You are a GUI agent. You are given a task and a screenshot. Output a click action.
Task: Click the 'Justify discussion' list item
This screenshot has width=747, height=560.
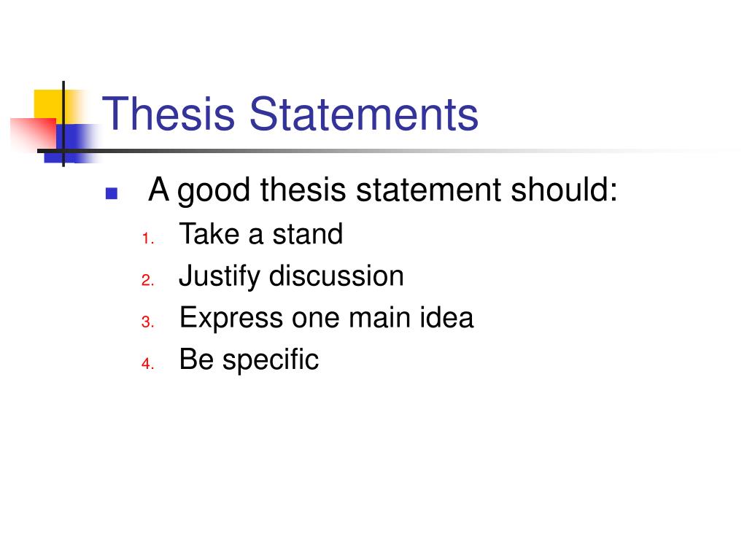291,276
